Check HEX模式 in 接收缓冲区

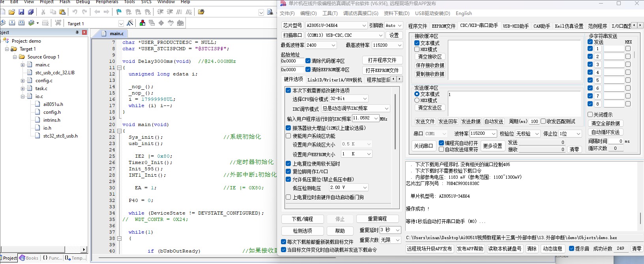click(417, 49)
